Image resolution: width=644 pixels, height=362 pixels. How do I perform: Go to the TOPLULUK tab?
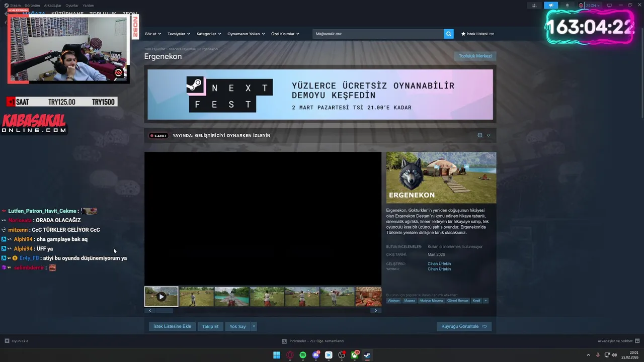pyautogui.click(x=103, y=14)
